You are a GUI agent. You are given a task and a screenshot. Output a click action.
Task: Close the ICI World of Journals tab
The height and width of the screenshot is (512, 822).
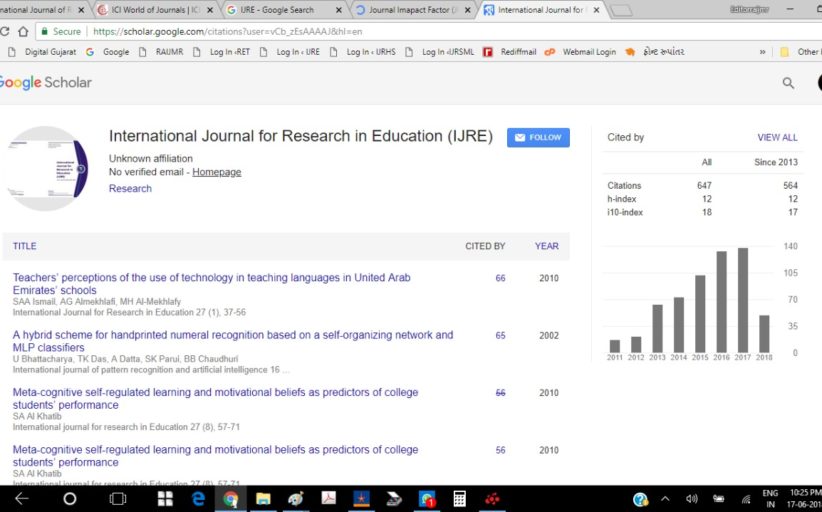point(210,10)
